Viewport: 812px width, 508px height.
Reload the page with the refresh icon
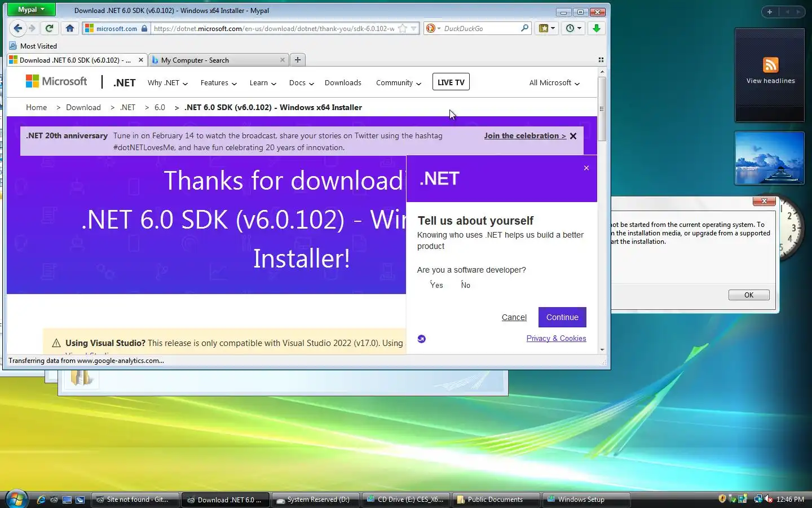[x=50, y=28]
